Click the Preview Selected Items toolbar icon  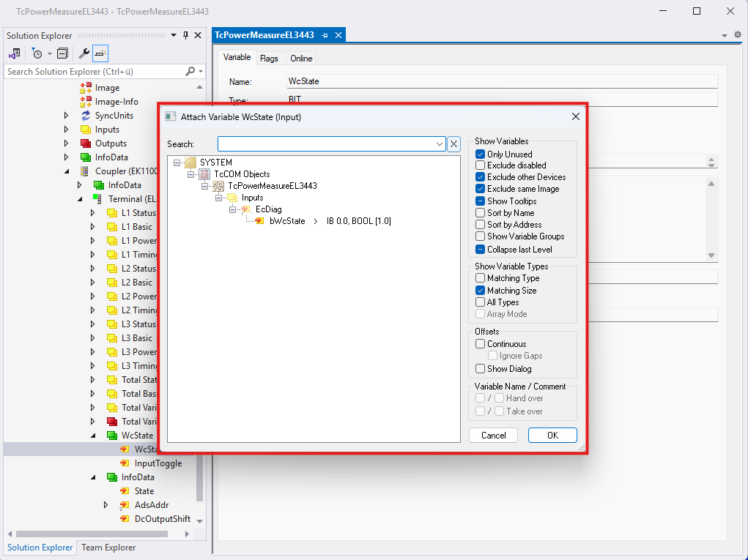click(100, 53)
